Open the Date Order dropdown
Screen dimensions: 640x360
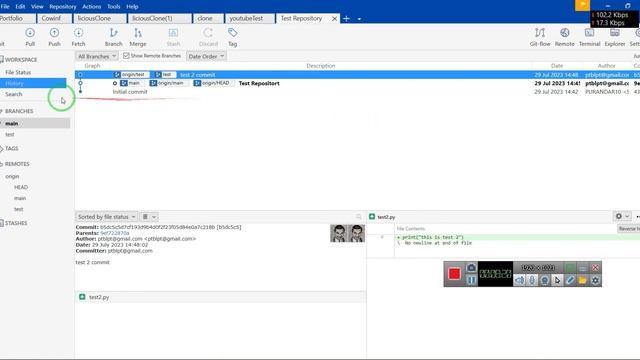point(206,56)
